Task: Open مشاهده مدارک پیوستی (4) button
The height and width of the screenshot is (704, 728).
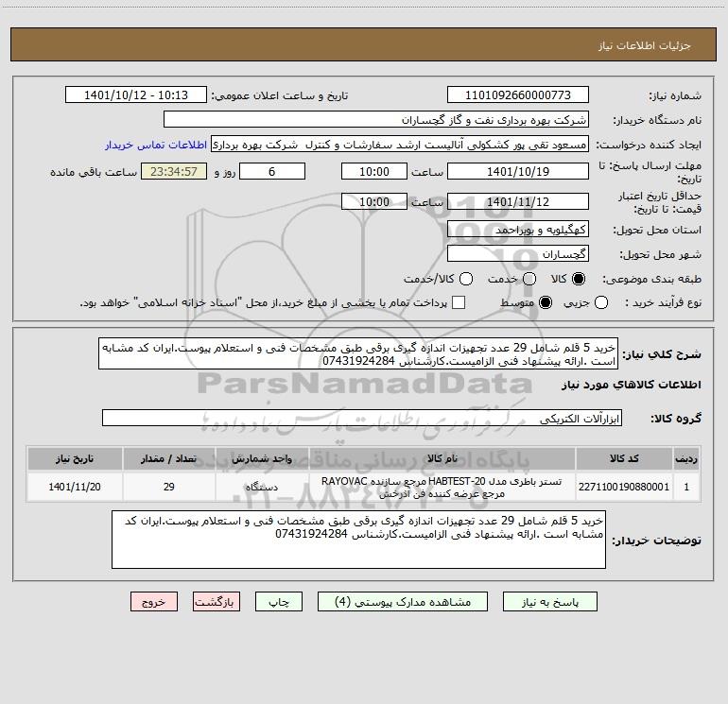Action: coord(403,602)
